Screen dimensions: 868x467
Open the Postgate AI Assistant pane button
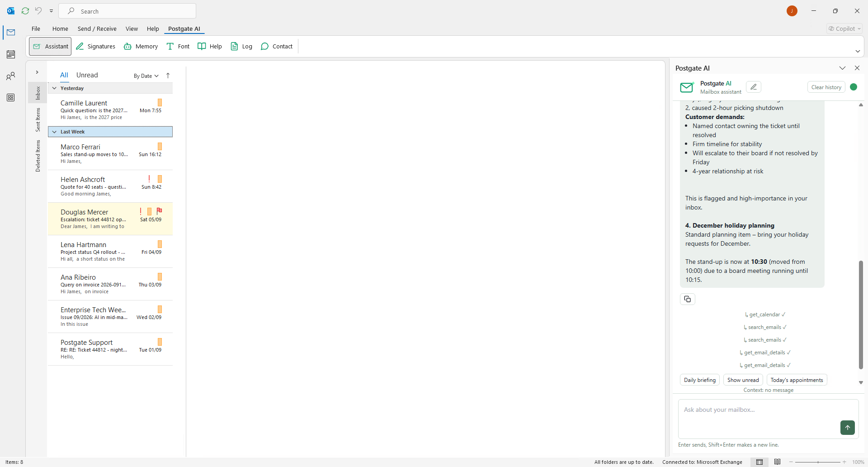point(50,46)
